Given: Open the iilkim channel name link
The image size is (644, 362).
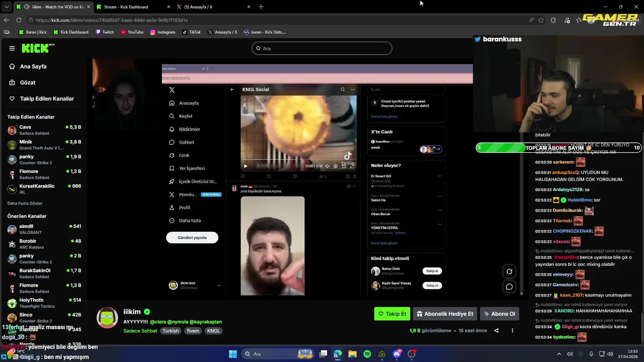Looking at the screenshot, I should coord(131,312).
